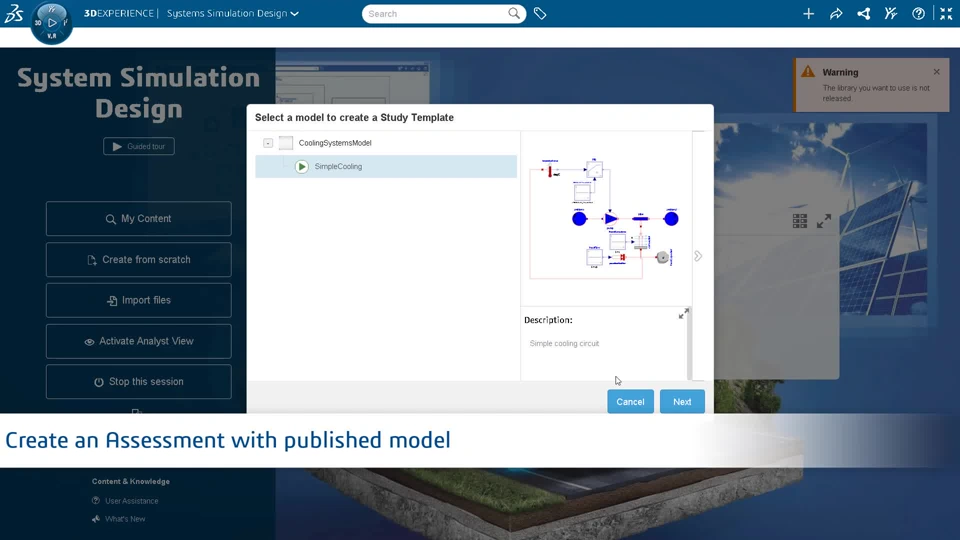Open My Content
Screen dimensions: 960x540
[x=139, y=219]
